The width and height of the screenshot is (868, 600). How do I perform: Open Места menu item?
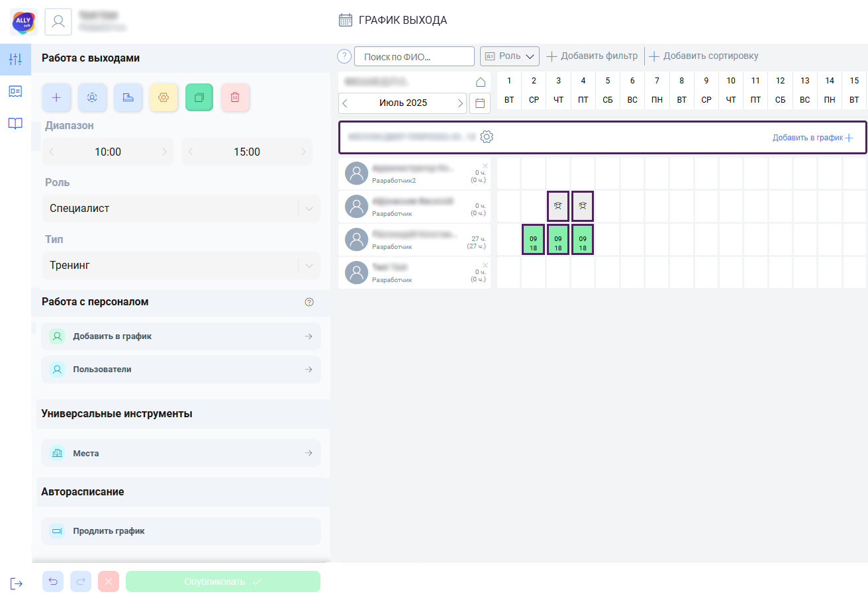[x=181, y=454]
